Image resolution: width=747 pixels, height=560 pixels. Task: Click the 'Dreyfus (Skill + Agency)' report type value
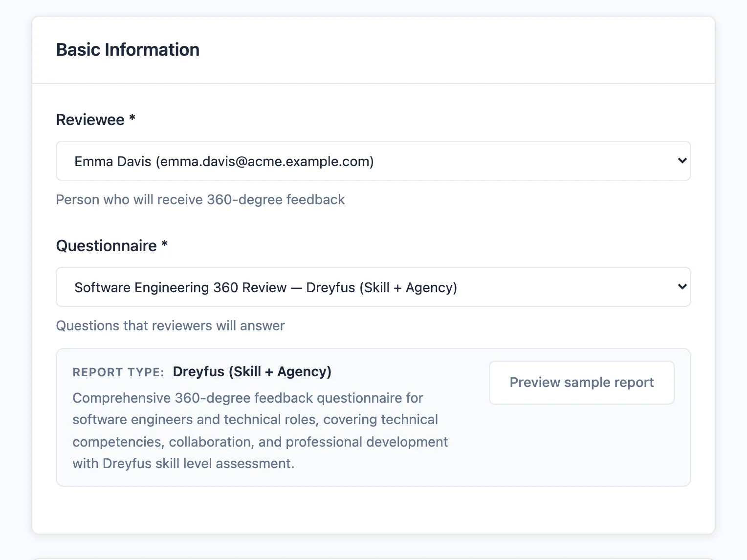252,372
